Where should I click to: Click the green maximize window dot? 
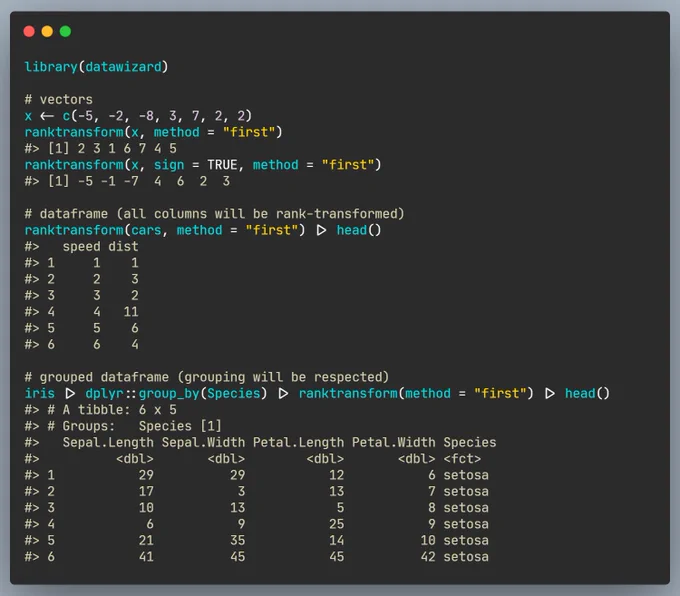coord(65,31)
